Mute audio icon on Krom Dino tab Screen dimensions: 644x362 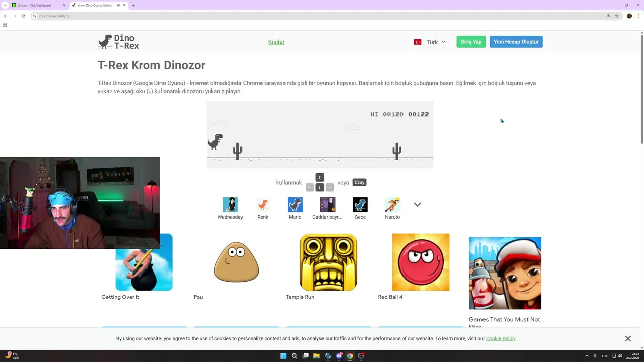coord(118,5)
